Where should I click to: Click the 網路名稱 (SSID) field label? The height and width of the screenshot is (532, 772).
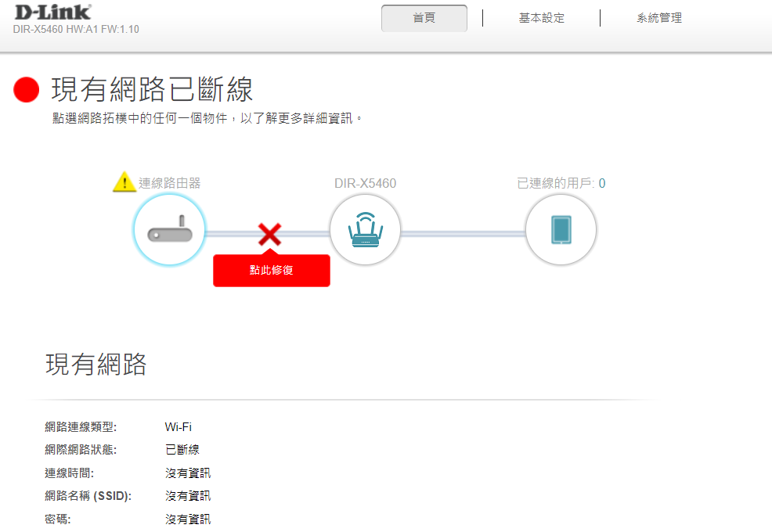(x=88, y=496)
